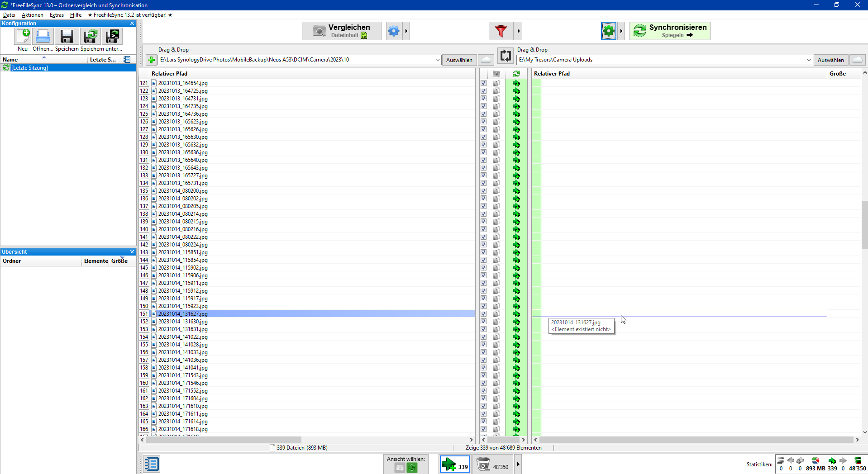Open the Datei menu
This screenshot has width=868, height=474.
(x=9, y=15)
